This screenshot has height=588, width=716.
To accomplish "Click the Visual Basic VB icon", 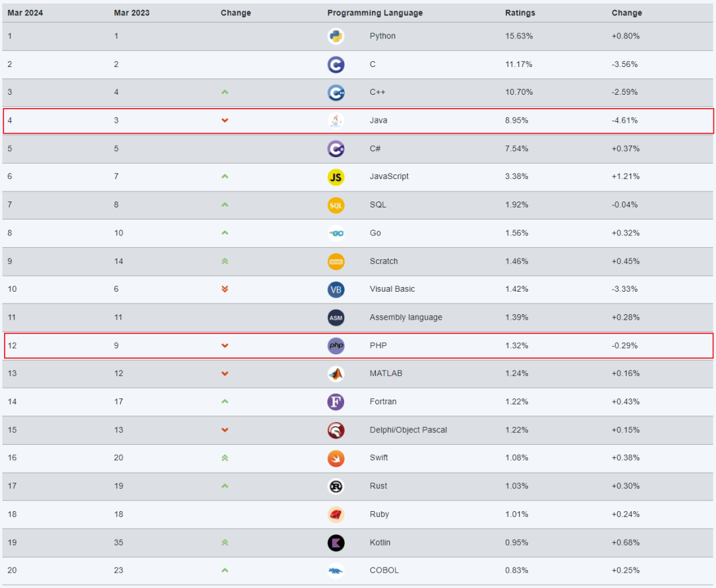I will click(336, 290).
